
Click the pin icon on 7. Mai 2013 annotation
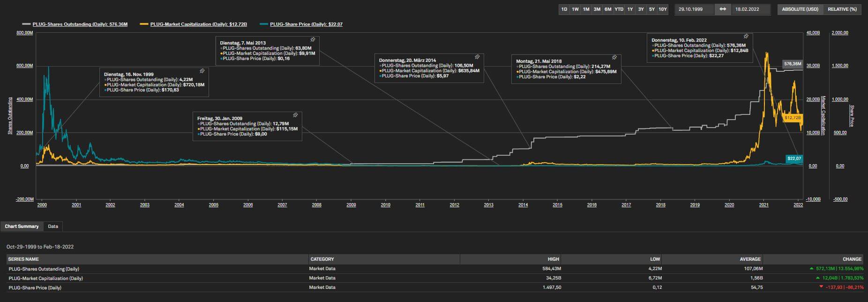pos(313,39)
